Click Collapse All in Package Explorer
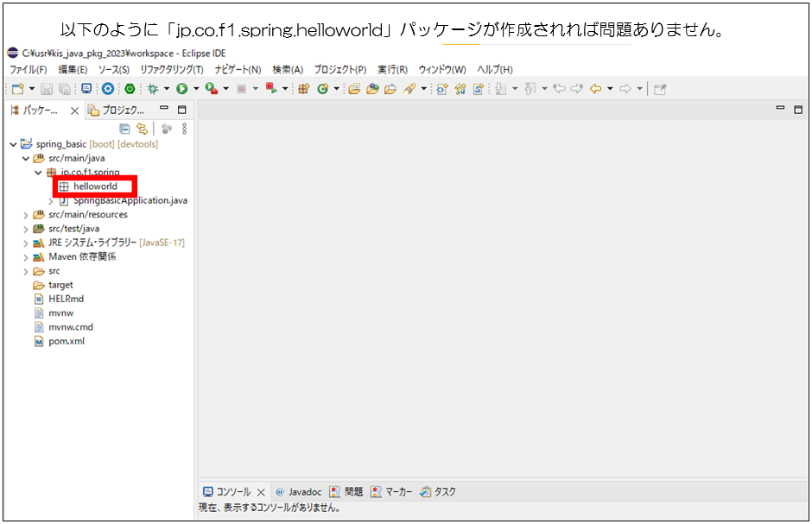The height and width of the screenshot is (524, 812). click(124, 128)
